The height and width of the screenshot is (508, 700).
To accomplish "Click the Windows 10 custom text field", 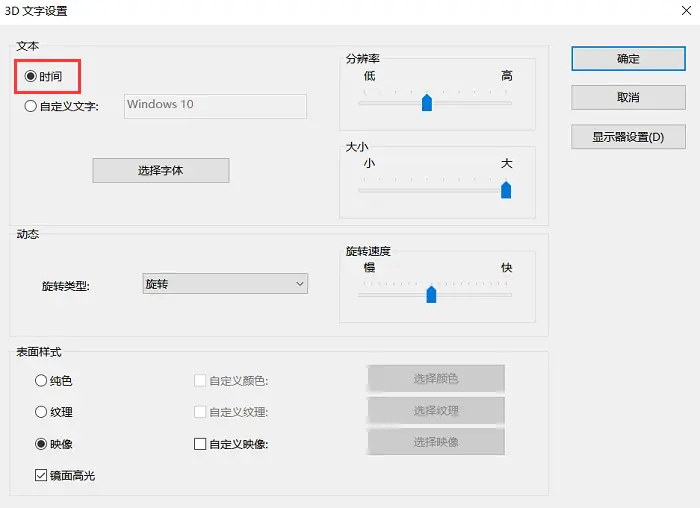I will (215, 106).
